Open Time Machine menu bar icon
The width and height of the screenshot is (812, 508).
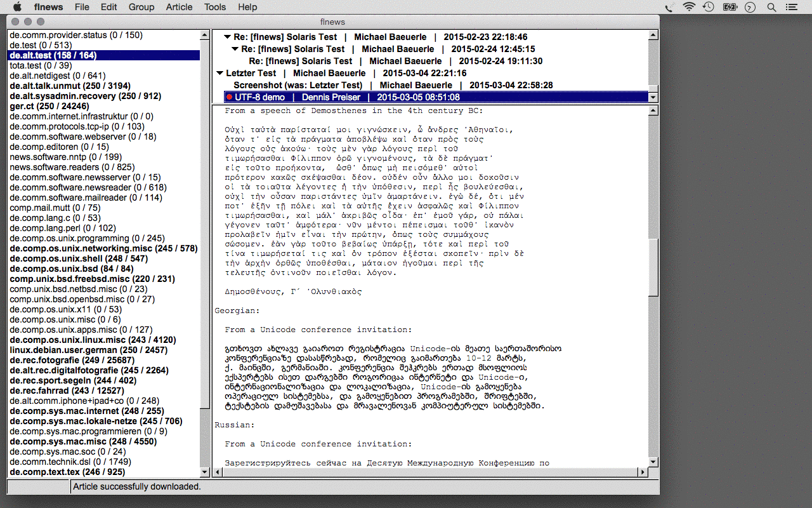[x=709, y=7]
